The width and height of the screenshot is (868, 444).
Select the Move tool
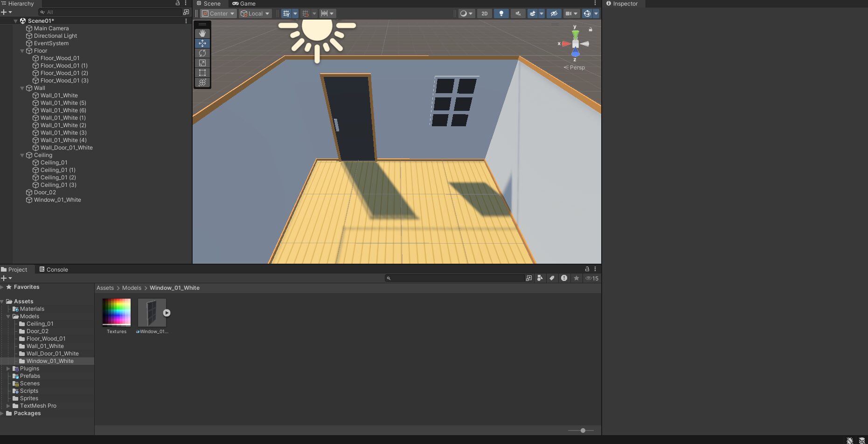click(x=202, y=43)
